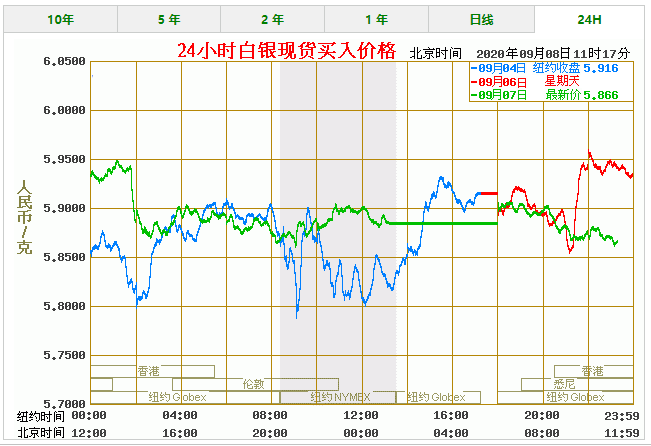Screen dimensions: 651x446
Task: Click the 北京时间 bottom axis row label
Action: point(41,433)
